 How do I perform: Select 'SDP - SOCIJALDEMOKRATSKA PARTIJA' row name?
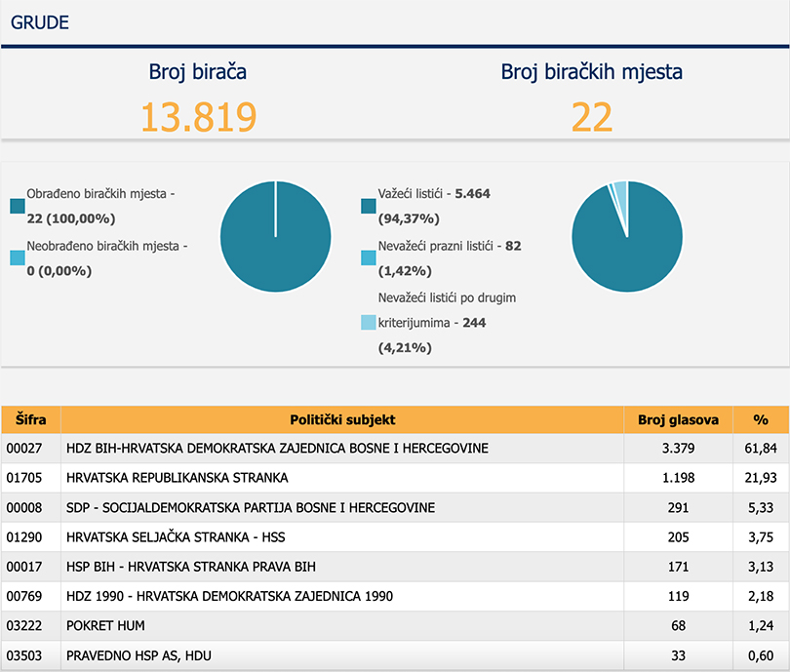(x=251, y=507)
